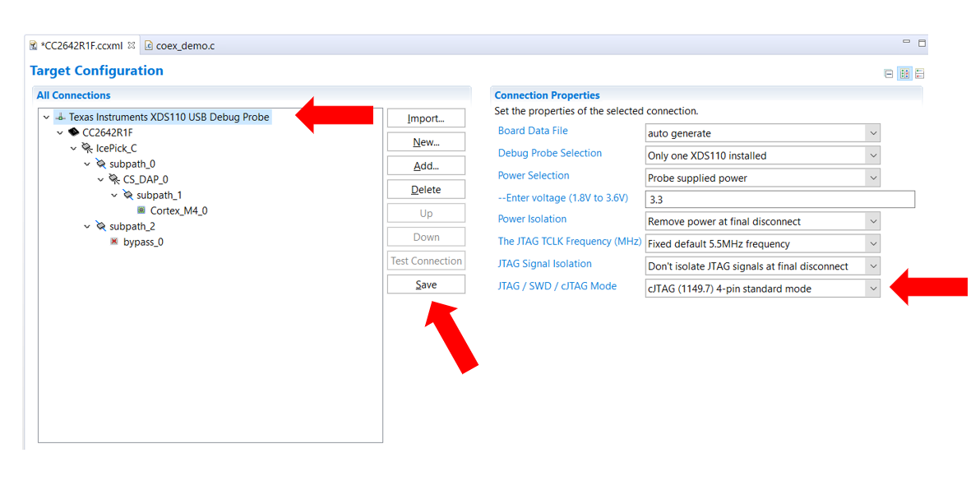The image size is (980, 490).
Task: Click the Save button
Action: (426, 284)
